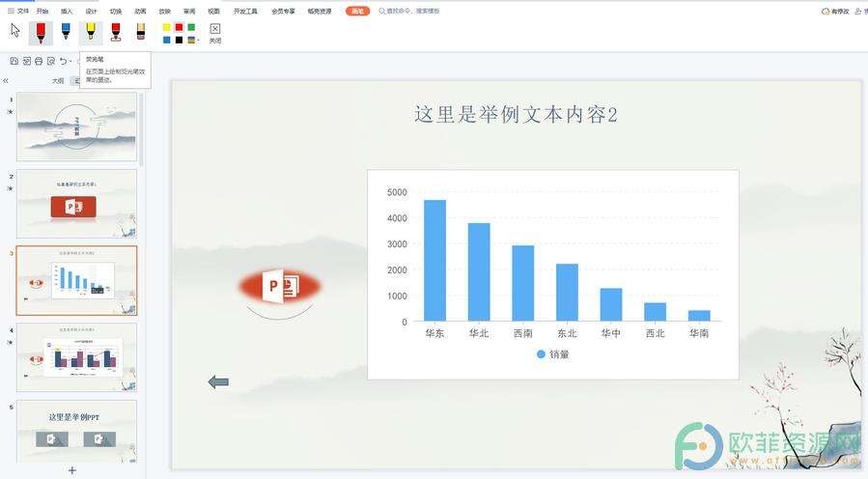
Task: Click the red PowerPoint logo on slide
Action: (x=280, y=286)
